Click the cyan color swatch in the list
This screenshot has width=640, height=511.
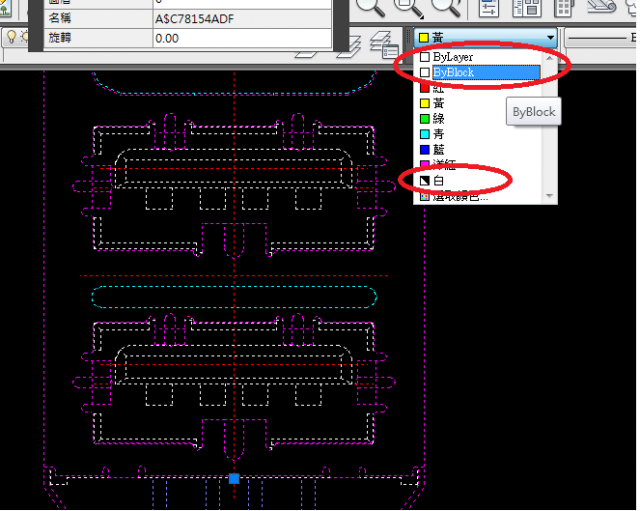click(x=424, y=134)
